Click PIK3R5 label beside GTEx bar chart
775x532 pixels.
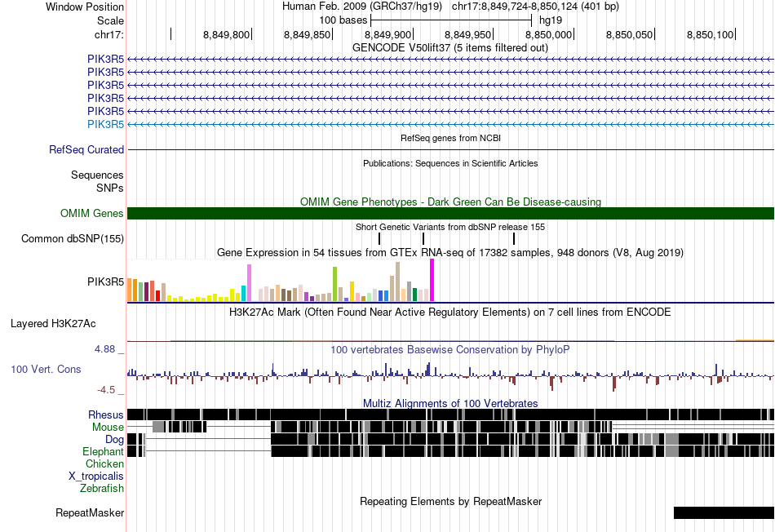(105, 282)
